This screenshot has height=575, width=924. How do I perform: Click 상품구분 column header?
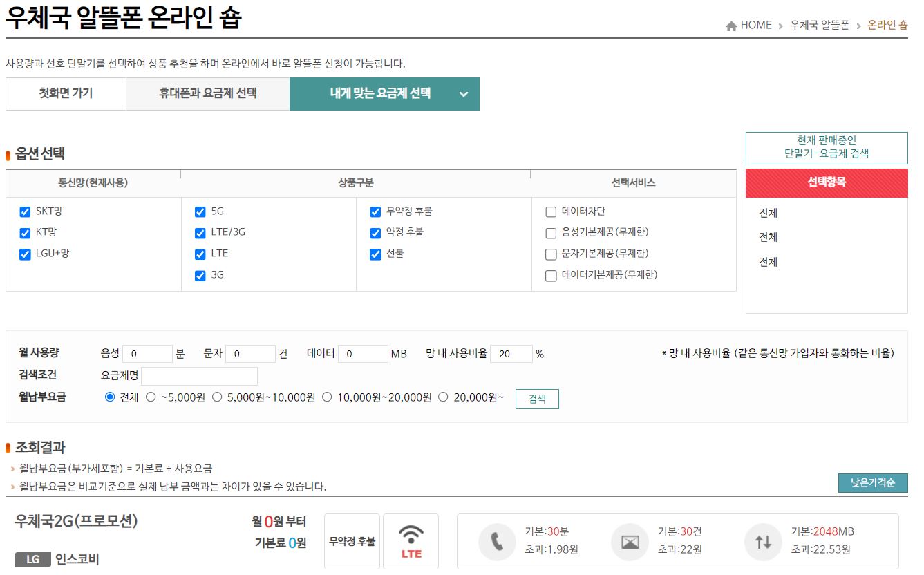(x=356, y=183)
